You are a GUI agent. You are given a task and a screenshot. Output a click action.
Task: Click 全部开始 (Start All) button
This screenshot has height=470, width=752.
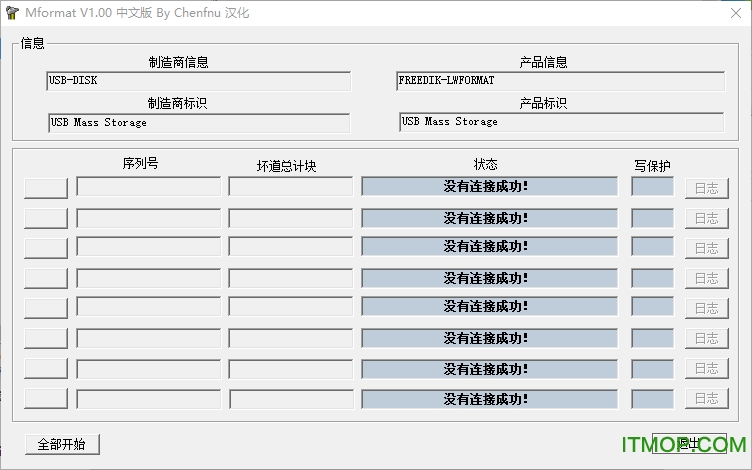(x=62, y=444)
